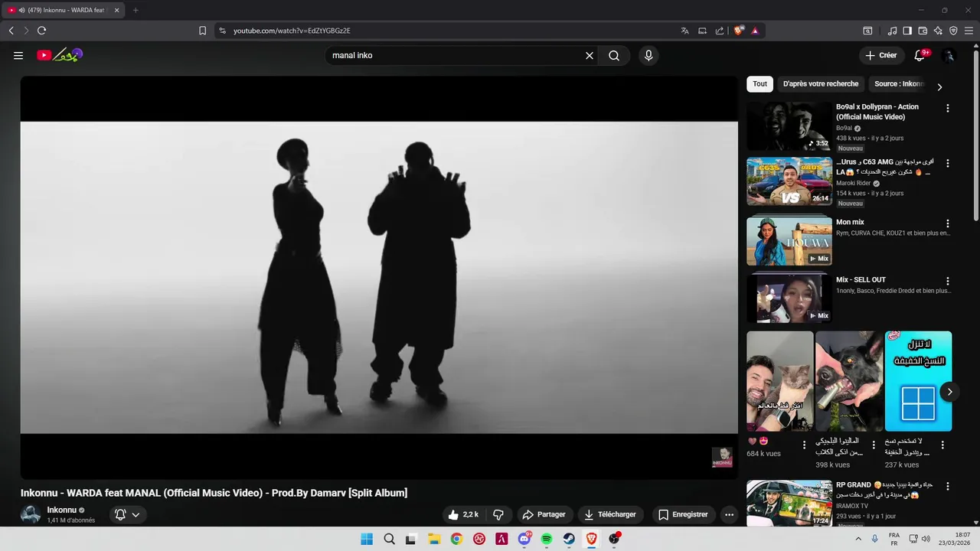Show more Shorts with the next arrow
Viewport: 980px width, 551px height.
coord(949,391)
